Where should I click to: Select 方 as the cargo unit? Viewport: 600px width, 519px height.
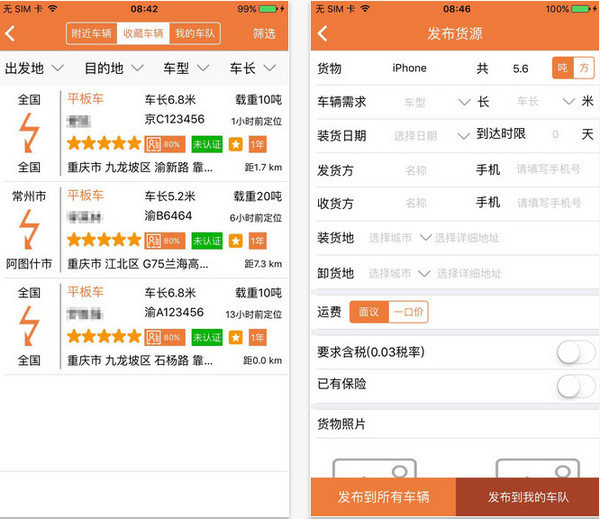tap(584, 68)
